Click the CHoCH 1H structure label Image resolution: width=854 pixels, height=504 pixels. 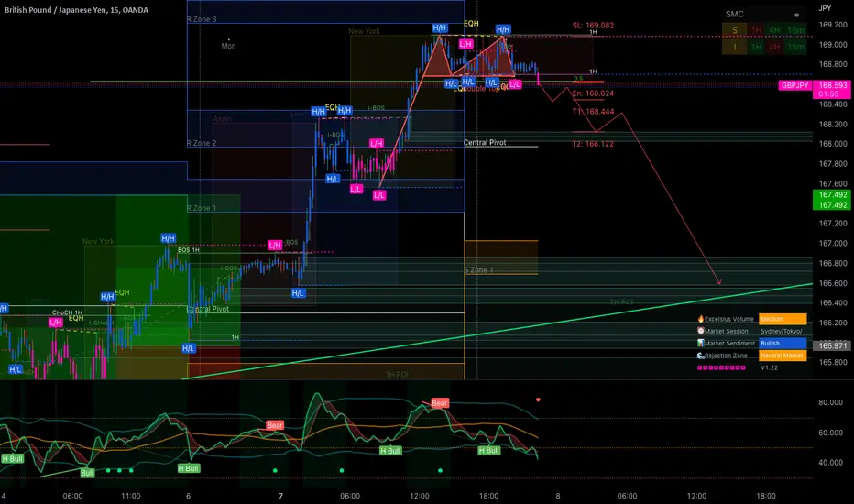(x=67, y=312)
